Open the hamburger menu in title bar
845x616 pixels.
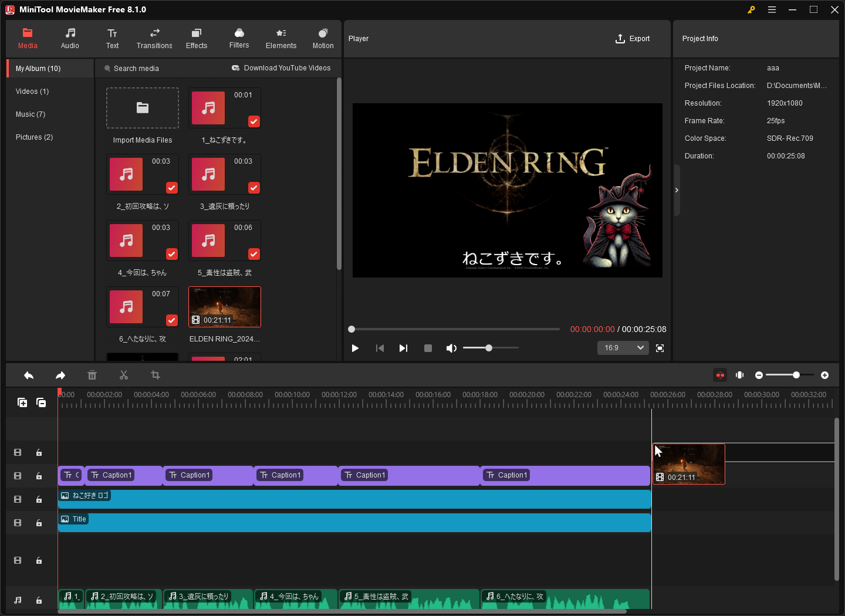tap(772, 9)
